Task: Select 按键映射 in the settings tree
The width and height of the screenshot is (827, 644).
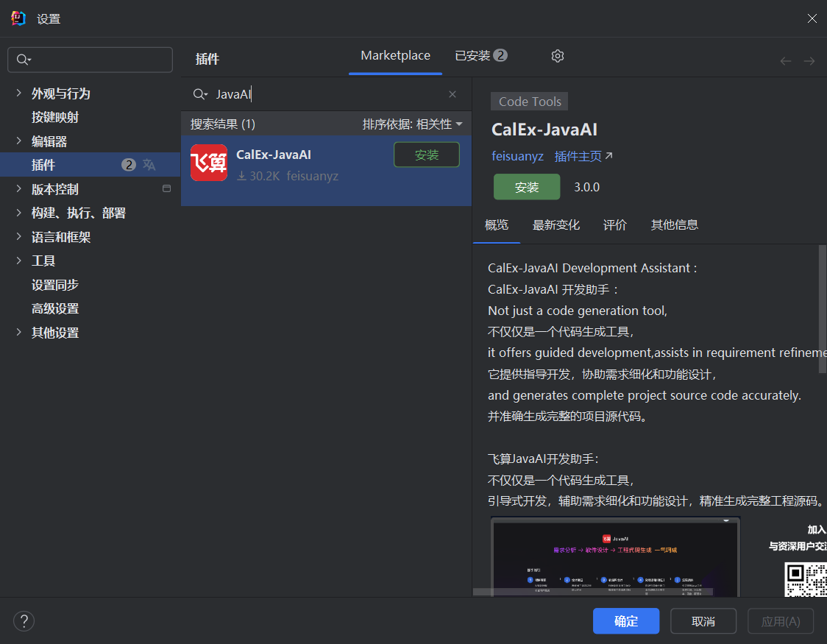Action: click(x=55, y=117)
